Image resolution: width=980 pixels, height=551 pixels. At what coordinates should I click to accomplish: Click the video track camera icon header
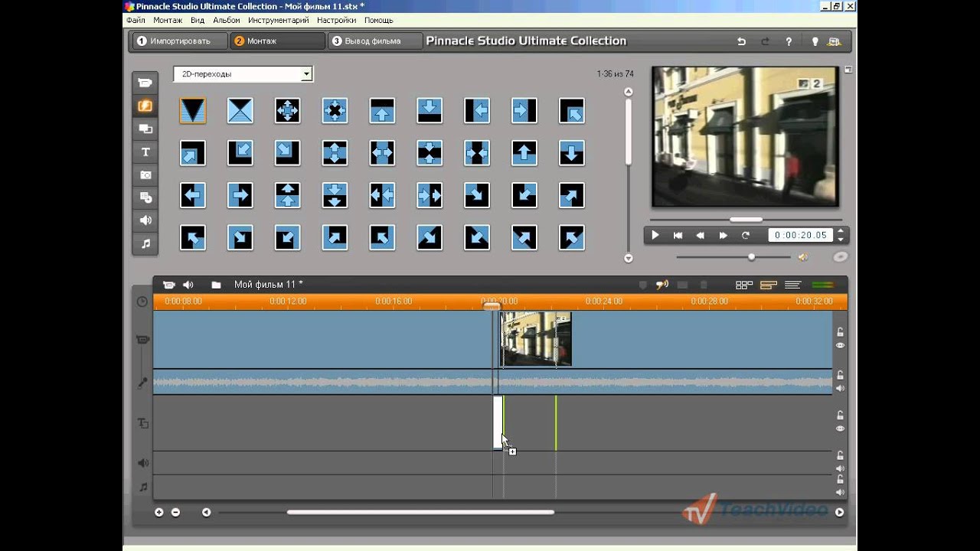pos(142,340)
